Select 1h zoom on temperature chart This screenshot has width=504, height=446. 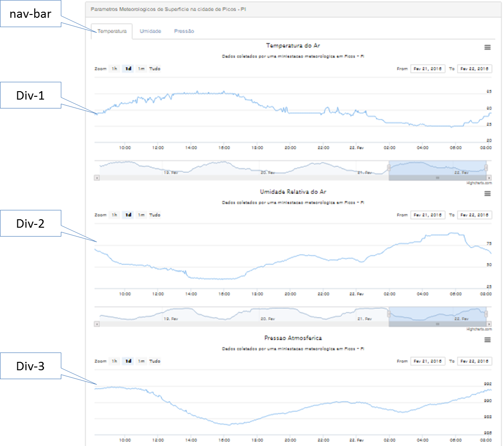pos(115,69)
